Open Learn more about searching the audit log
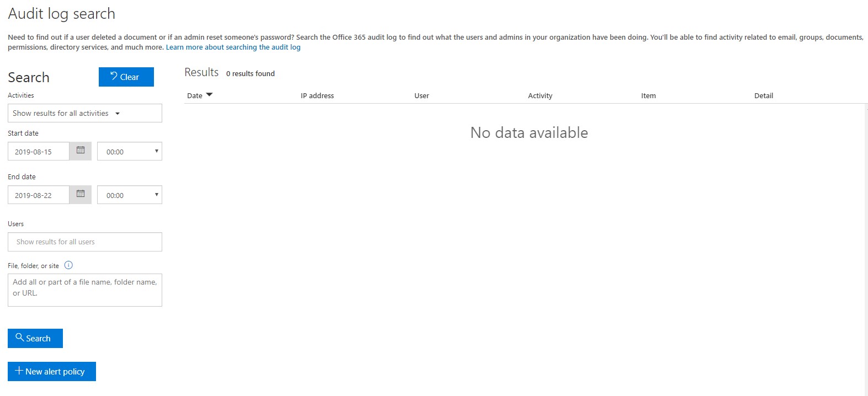 coord(233,47)
